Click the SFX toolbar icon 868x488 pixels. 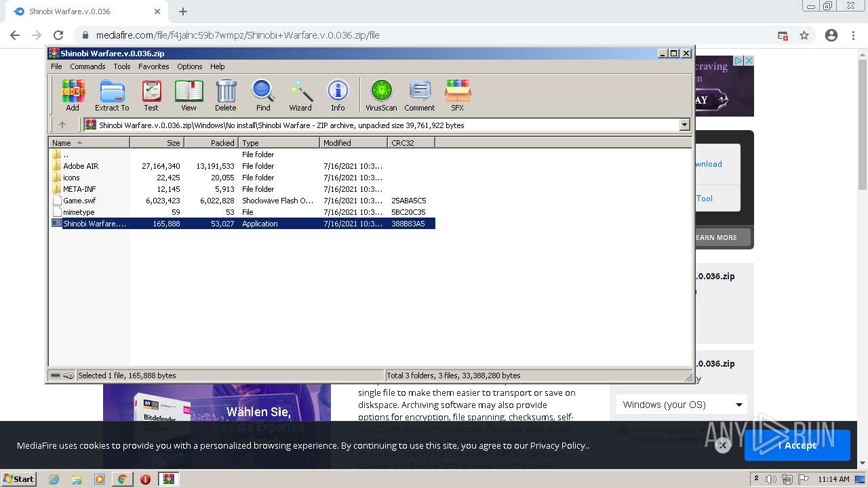[x=458, y=95]
